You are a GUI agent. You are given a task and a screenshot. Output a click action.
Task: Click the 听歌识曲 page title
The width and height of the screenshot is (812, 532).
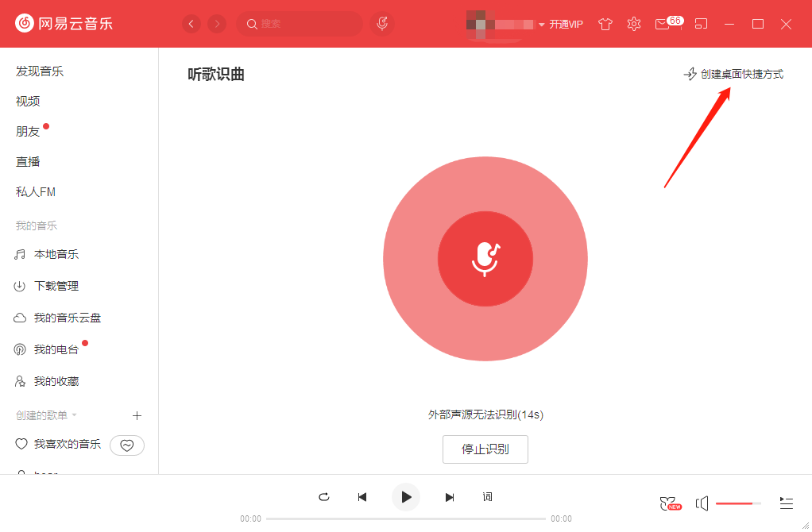pos(216,75)
